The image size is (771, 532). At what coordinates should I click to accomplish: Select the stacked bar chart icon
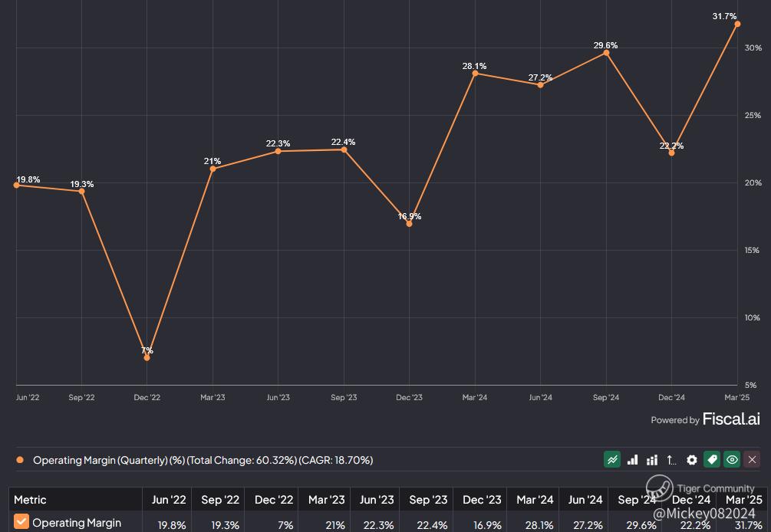point(652,460)
